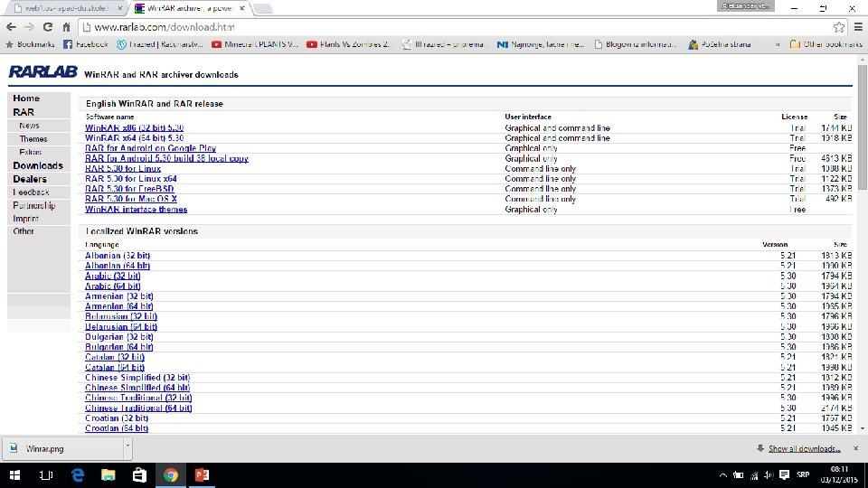Open Feedback in the sidebar

point(31,192)
